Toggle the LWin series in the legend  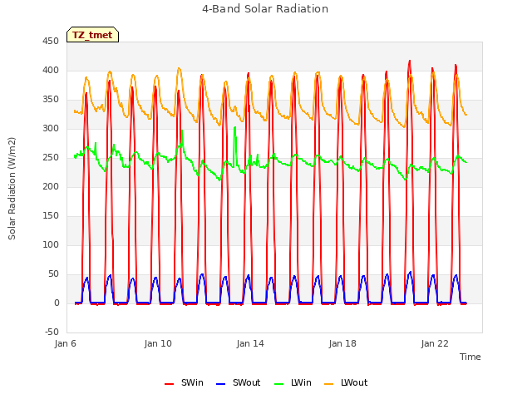tap(293, 382)
